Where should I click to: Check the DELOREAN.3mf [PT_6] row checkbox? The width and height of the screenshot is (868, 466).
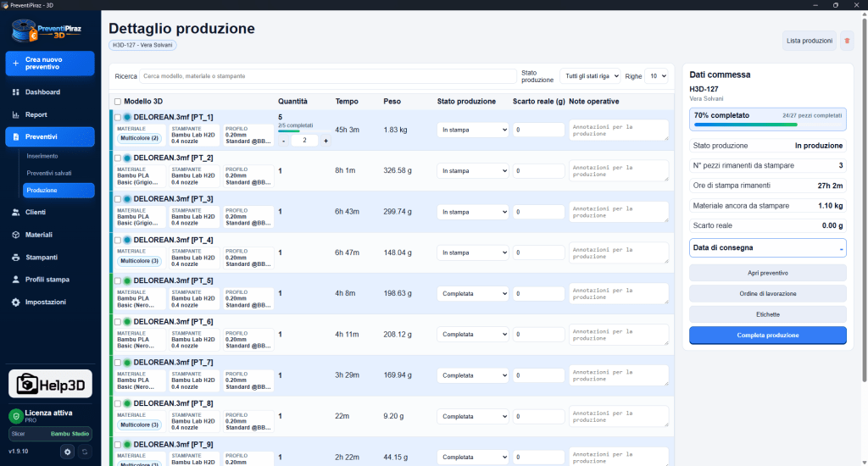117,322
